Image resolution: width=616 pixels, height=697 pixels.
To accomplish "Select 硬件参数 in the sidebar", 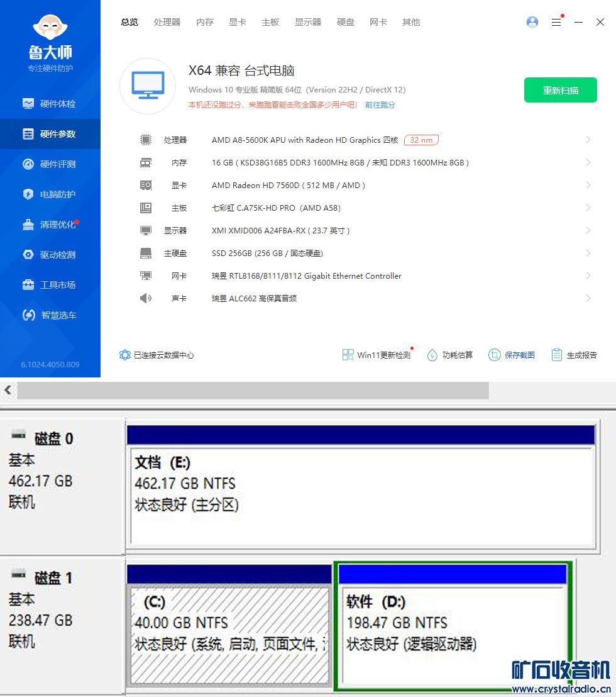I will (x=49, y=134).
